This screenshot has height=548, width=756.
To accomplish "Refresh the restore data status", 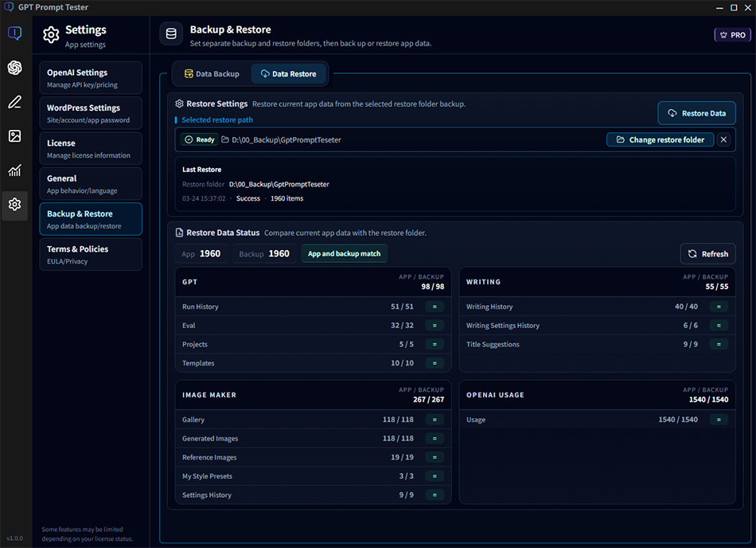I will coord(707,254).
